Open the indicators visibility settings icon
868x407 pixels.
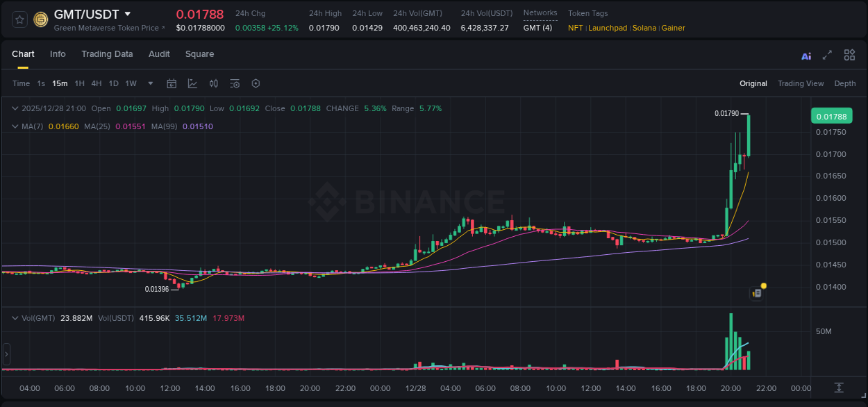(235, 83)
